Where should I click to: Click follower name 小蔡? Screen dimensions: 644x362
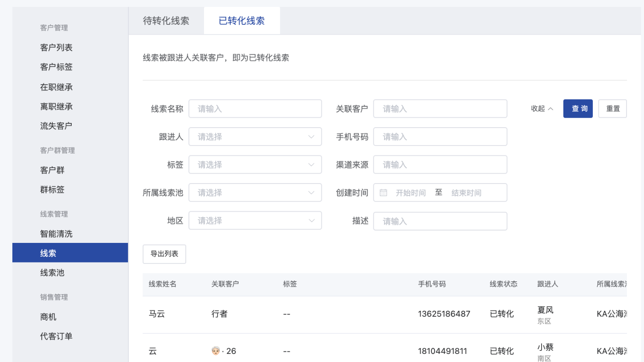coord(545,347)
